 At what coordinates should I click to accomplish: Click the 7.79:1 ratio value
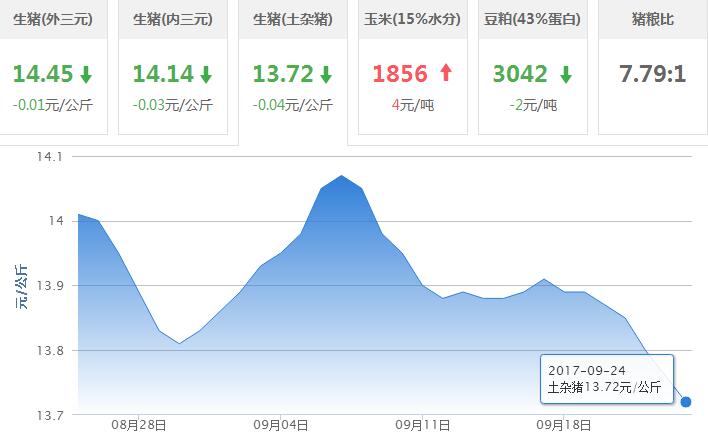(652, 74)
